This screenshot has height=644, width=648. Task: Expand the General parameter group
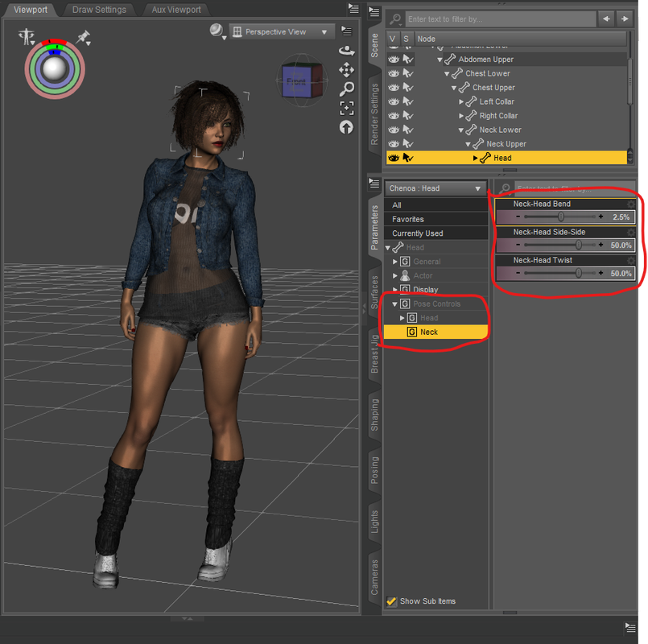[394, 262]
